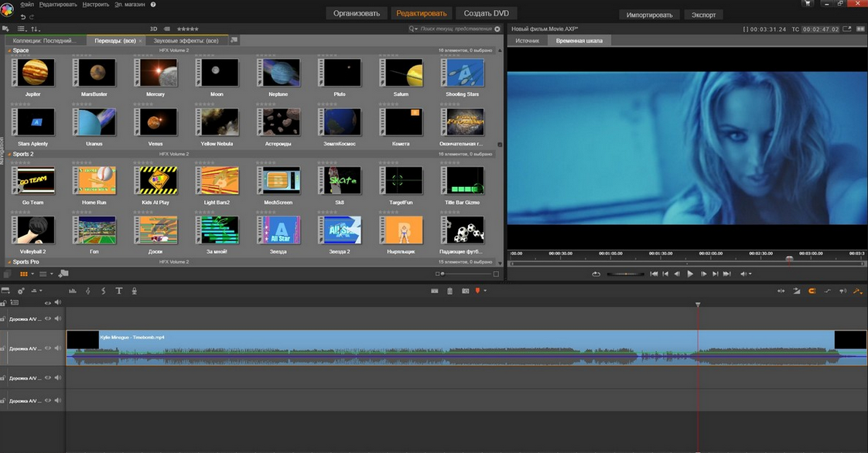Expand the Sports Pro transitions group
Viewport: 868px width, 453px height.
point(9,261)
